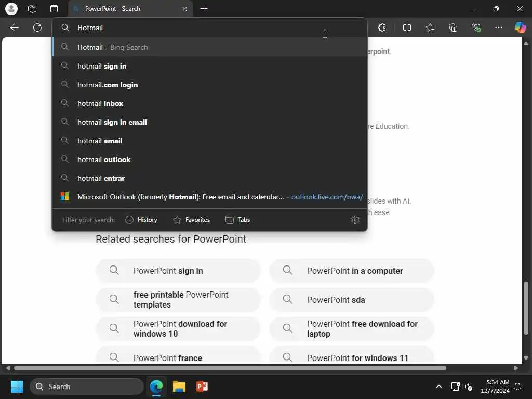This screenshot has height=399, width=532.
Task: Switch to the PowerPoint - Search tab
Action: click(130, 9)
